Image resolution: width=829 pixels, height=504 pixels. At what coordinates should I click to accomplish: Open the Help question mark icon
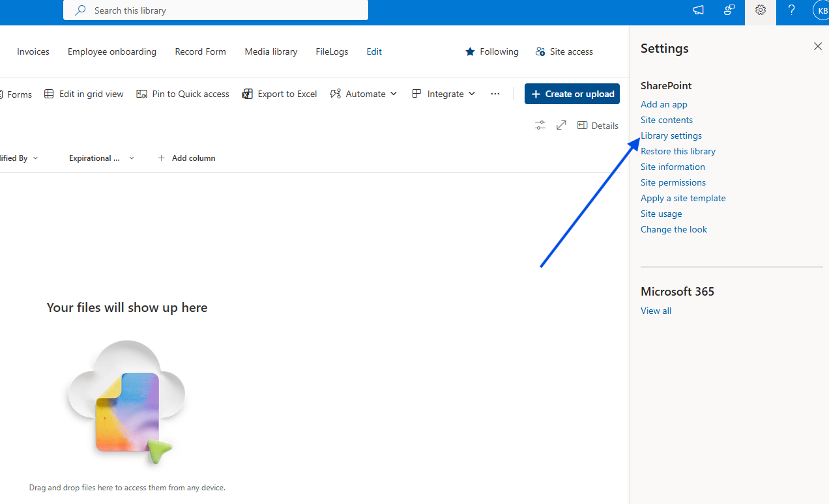point(791,10)
